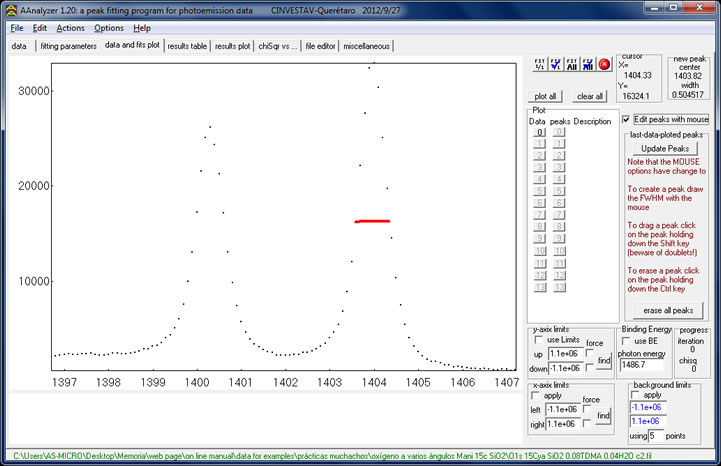Open the results table tab

[x=187, y=46]
